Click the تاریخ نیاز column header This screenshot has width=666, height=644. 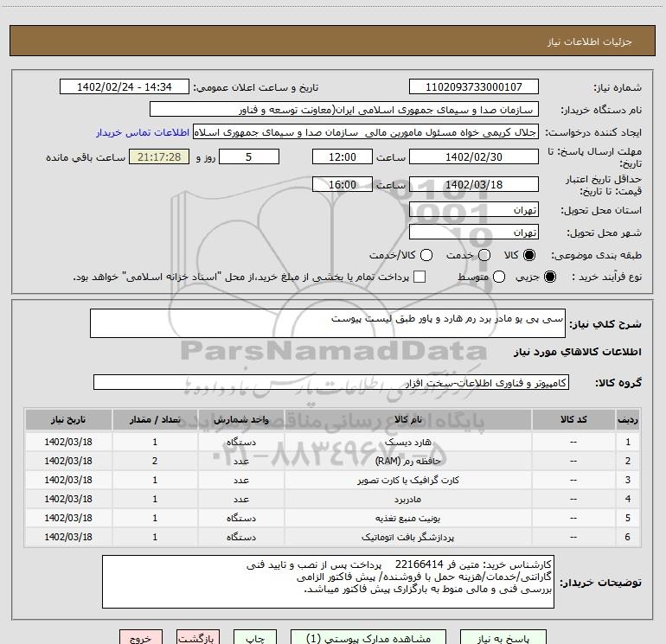pos(68,419)
